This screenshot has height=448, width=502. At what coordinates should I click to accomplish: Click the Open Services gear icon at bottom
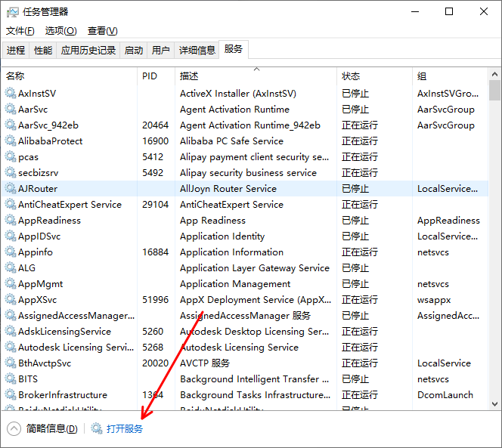pyautogui.click(x=97, y=429)
